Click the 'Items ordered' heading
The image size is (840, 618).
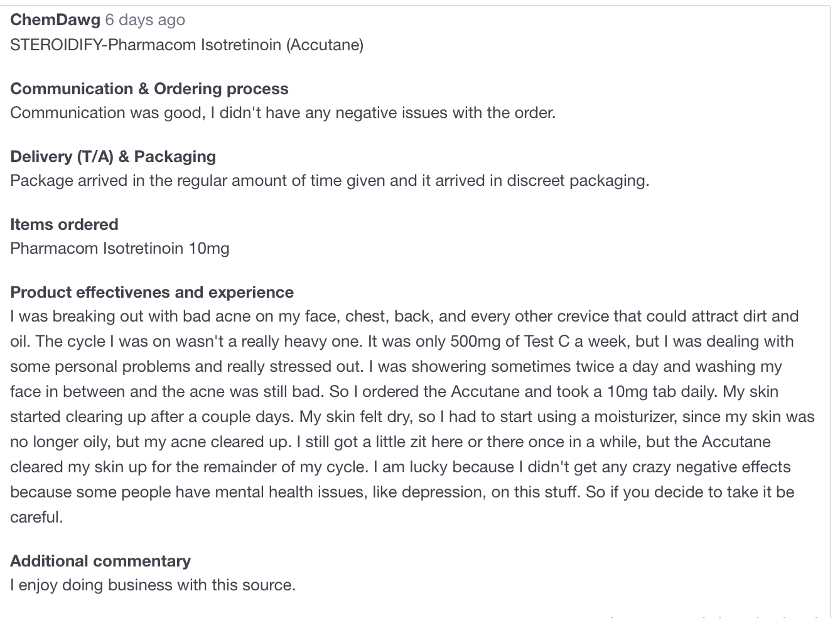[64, 224]
